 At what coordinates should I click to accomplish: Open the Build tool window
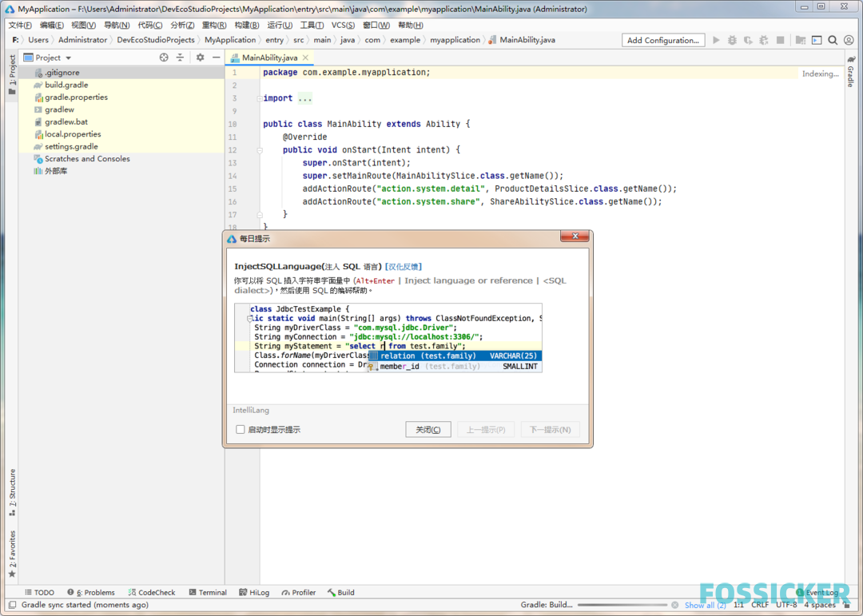click(x=341, y=592)
